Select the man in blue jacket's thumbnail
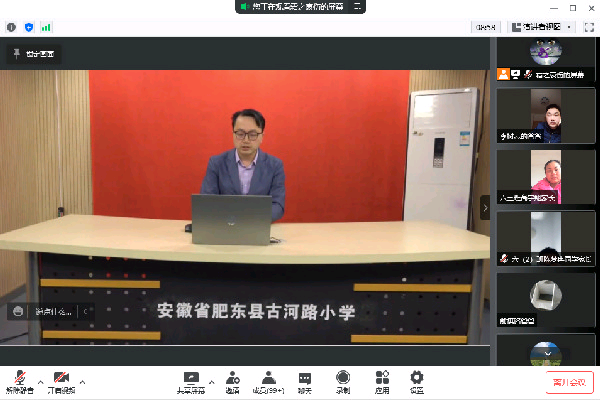 coord(546,116)
